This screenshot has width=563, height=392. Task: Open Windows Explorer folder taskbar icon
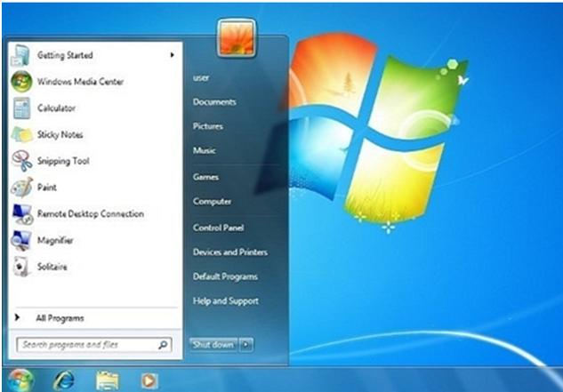point(108,380)
